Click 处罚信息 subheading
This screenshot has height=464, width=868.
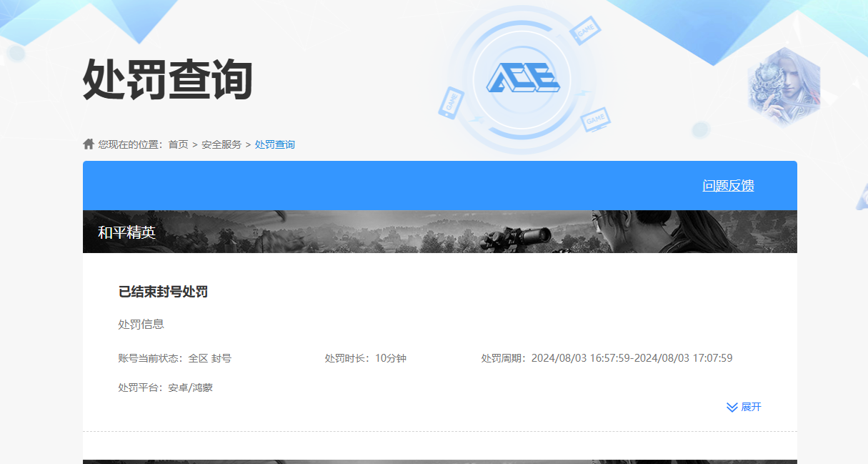pos(141,324)
